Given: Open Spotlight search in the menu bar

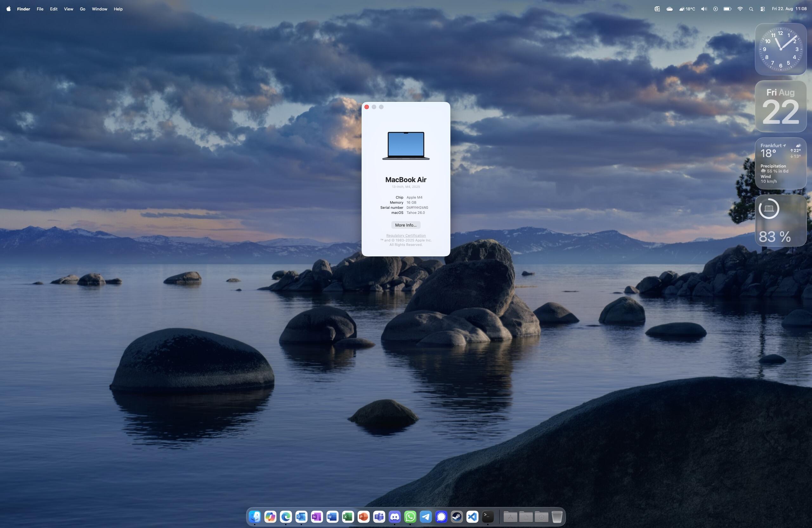Looking at the screenshot, I should click(x=751, y=9).
